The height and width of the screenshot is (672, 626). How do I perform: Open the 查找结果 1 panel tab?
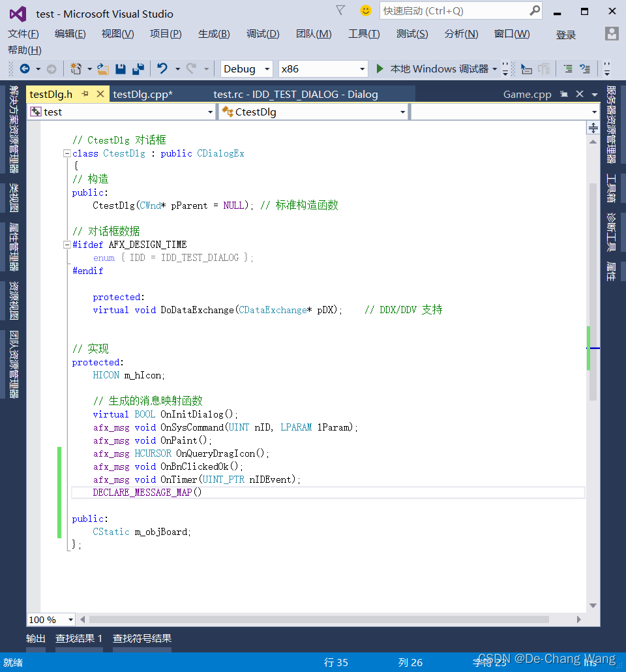click(x=79, y=639)
